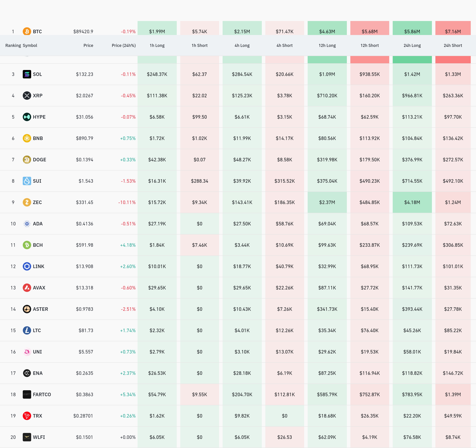Sort by the 24h Short column header
Image resolution: width=476 pixels, height=448 pixels.
tap(453, 45)
